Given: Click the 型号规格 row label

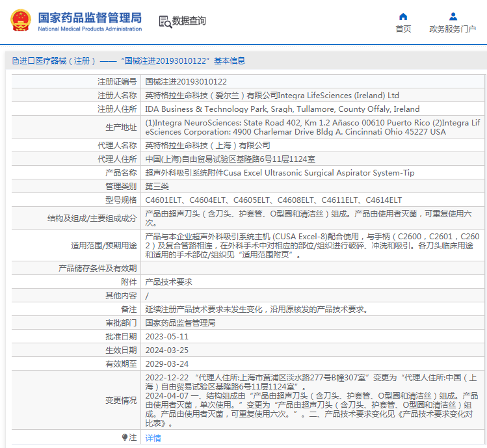Looking at the screenshot, I should point(121,200).
